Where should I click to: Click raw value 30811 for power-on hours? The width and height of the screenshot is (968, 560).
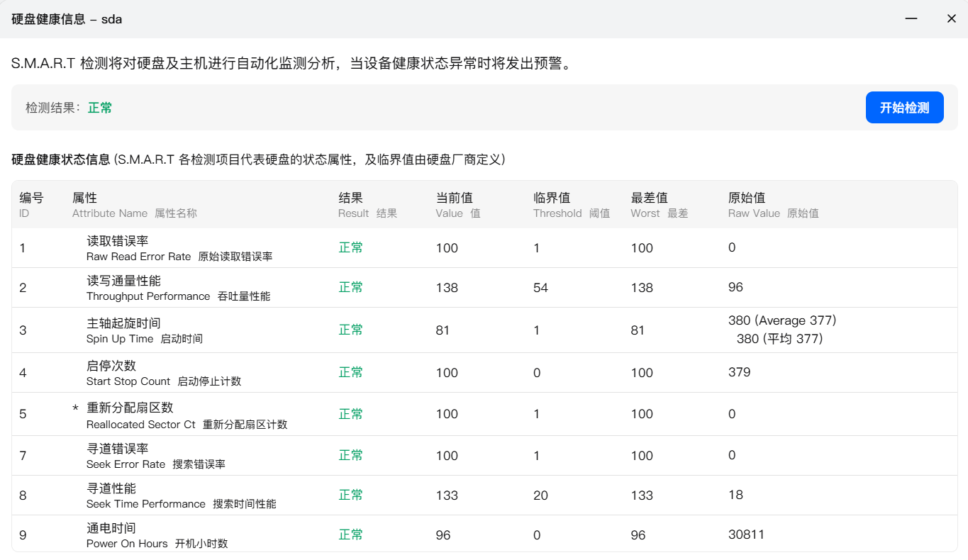click(x=746, y=534)
